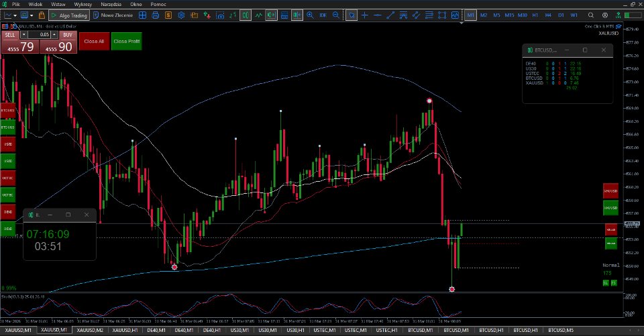644x336 pixels.
Task: Click the One Click & MTS graduation cap icon
Action: point(619,26)
